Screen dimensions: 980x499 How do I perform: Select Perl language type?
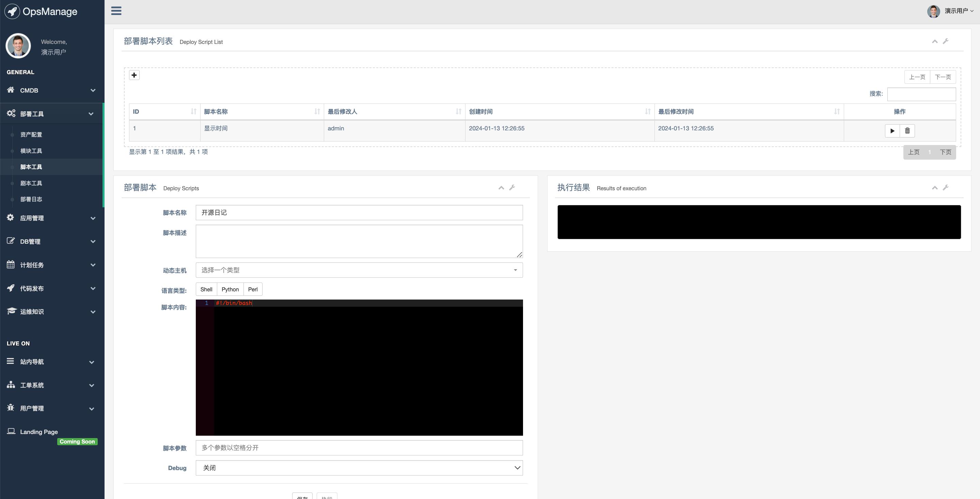pos(253,289)
